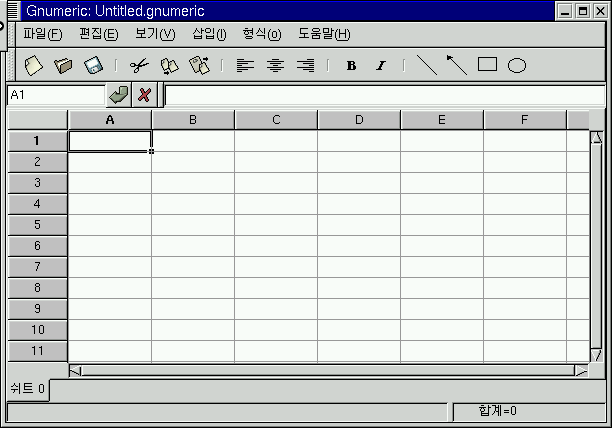Viewport: 612px width, 428px height.
Task: Click the vertical scrollbar track
Action: click(596, 247)
